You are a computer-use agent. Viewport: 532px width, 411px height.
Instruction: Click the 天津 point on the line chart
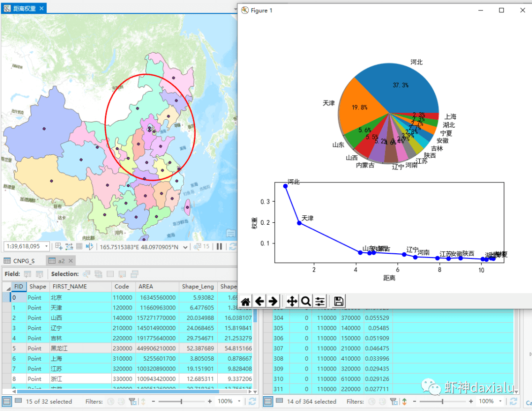[x=299, y=223]
